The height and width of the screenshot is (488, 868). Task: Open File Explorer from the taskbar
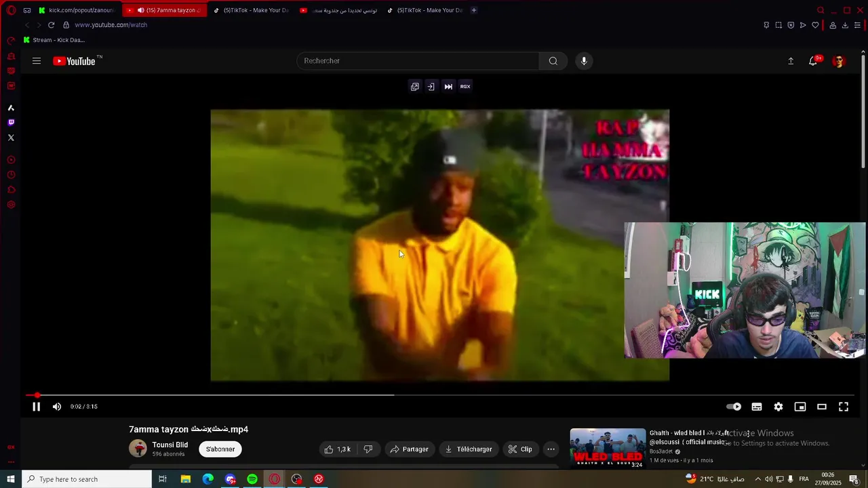(x=185, y=479)
